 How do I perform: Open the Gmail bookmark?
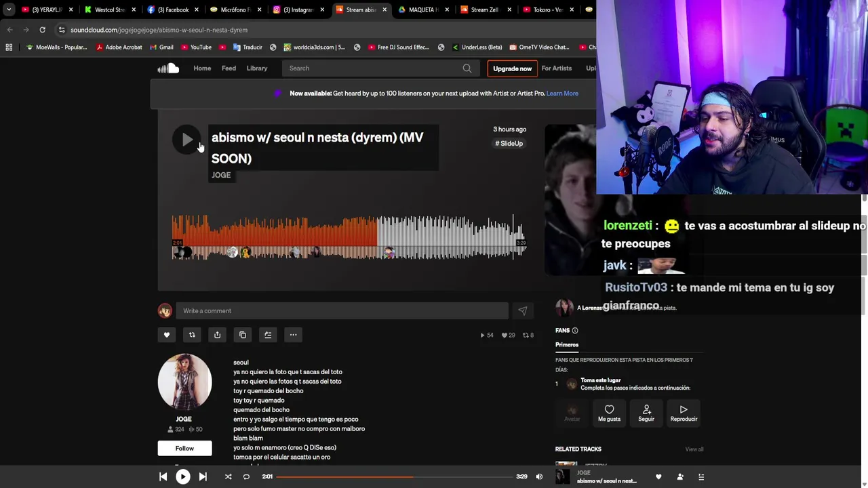click(x=161, y=47)
